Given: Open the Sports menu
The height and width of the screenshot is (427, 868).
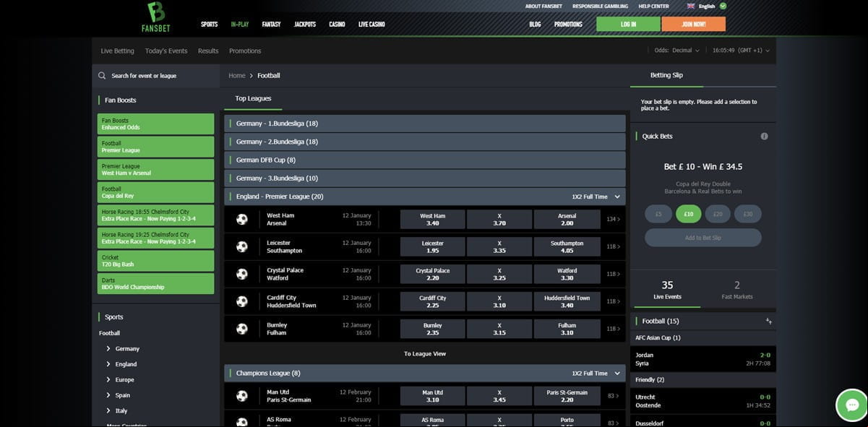Looking at the screenshot, I should (x=209, y=25).
